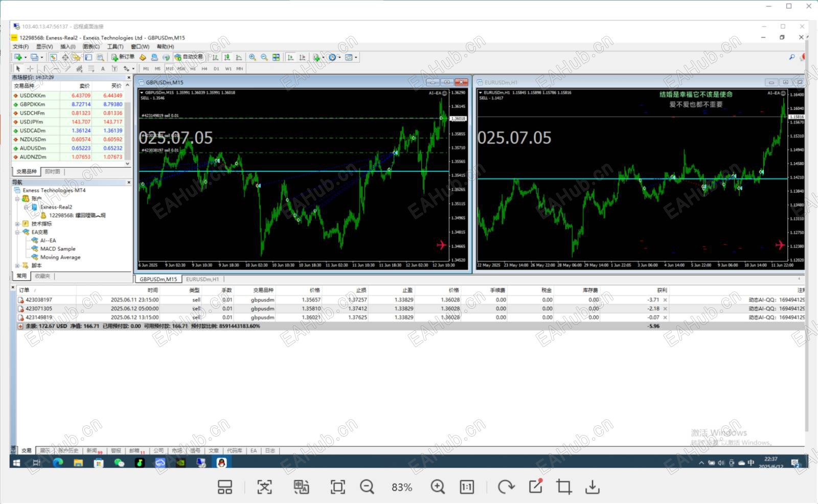Open the 插入(I) menu
The height and width of the screenshot is (504, 818).
pyautogui.click(x=67, y=47)
